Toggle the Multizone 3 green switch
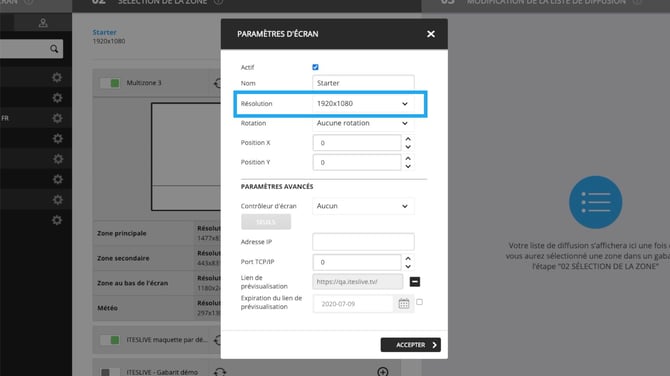The image size is (670, 376). tap(110, 83)
